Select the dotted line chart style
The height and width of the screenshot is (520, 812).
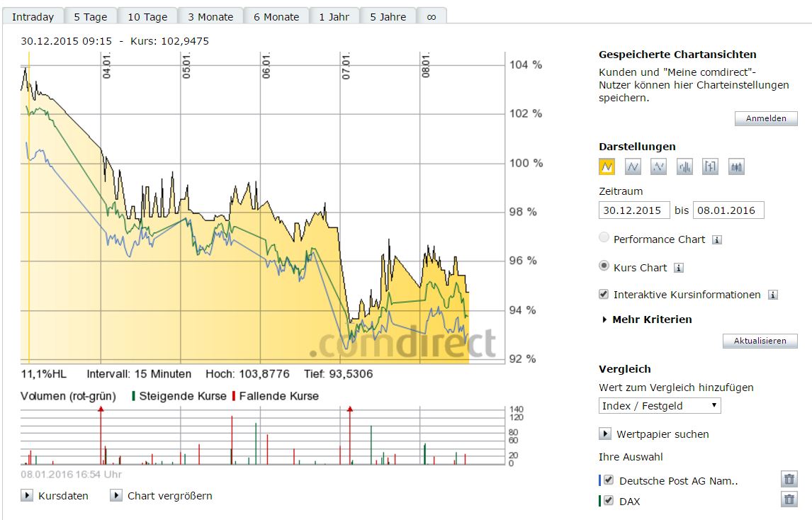click(658, 166)
